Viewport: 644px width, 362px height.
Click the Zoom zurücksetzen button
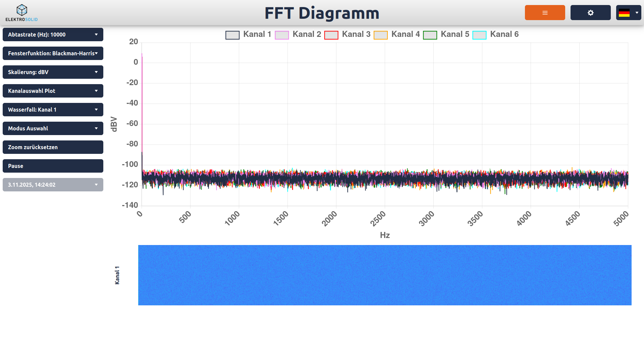click(x=53, y=147)
